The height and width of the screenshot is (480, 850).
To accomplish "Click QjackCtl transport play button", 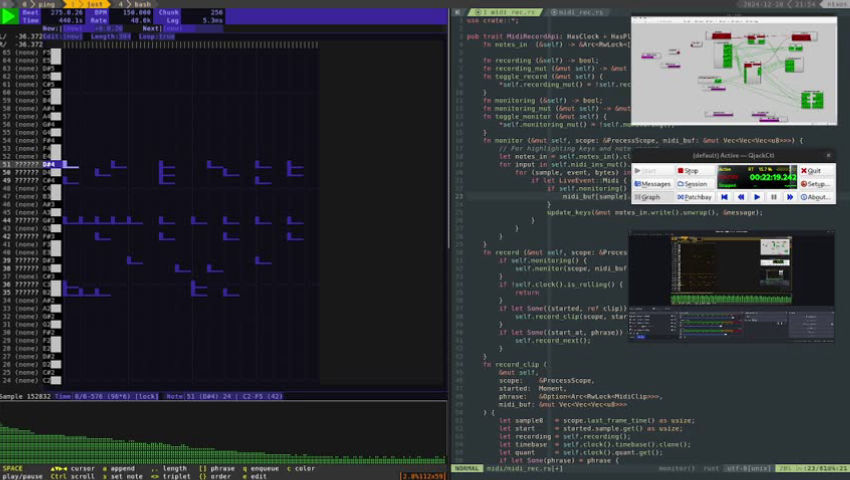I will [x=757, y=197].
